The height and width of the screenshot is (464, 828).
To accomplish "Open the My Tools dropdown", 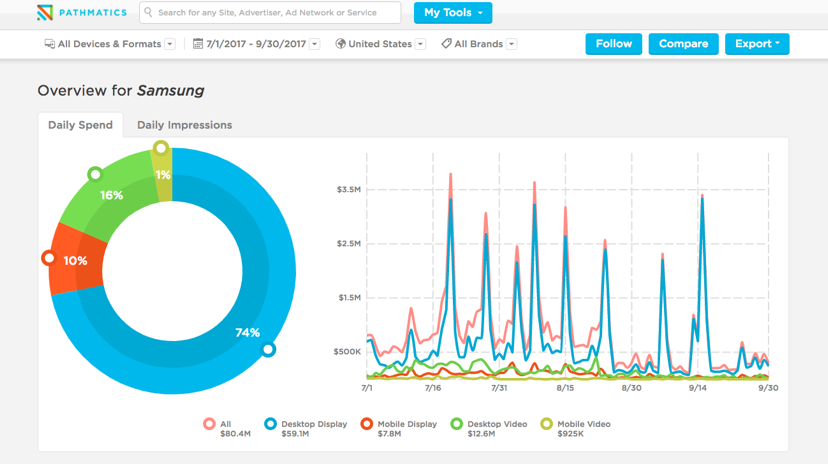I will pos(453,13).
